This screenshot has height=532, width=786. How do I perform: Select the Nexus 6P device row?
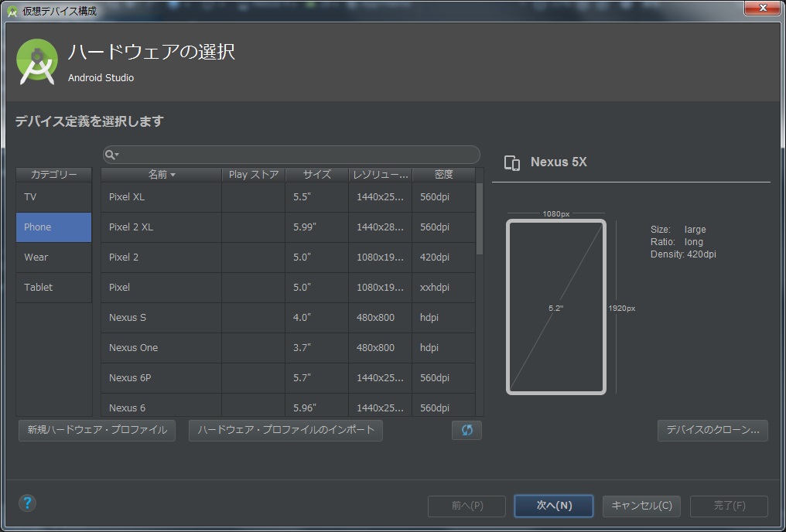tap(289, 377)
